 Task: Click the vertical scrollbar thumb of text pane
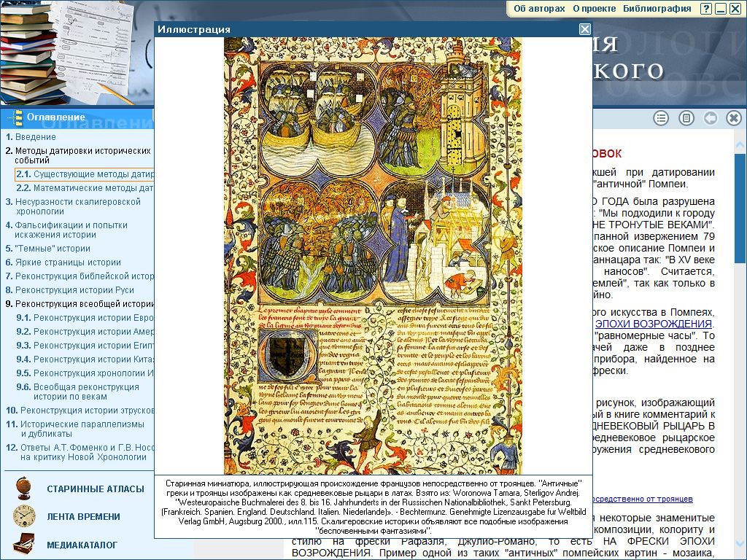pyautogui.click(x=740, y=208)
